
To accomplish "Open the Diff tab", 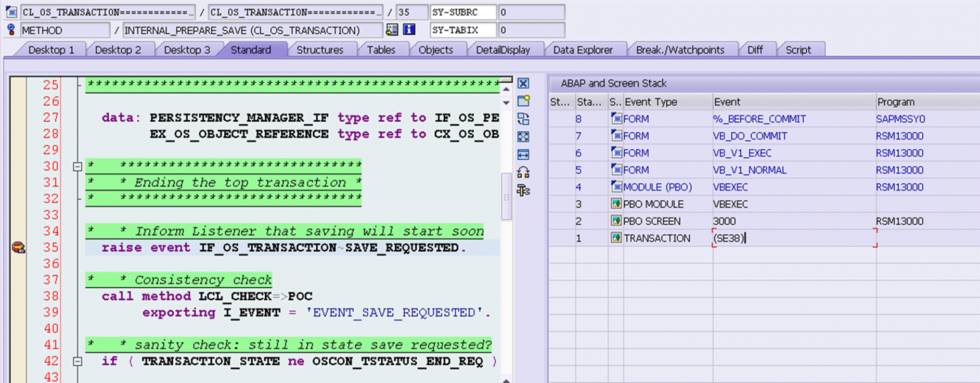I will [755, 50].
